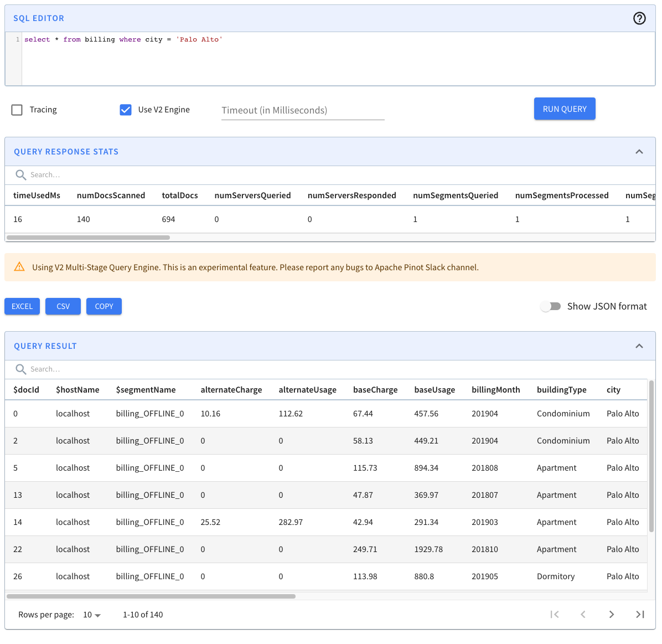Select the numDocsScanned value 140
This screenshot has width=662, height=644.
pos(84,219)
